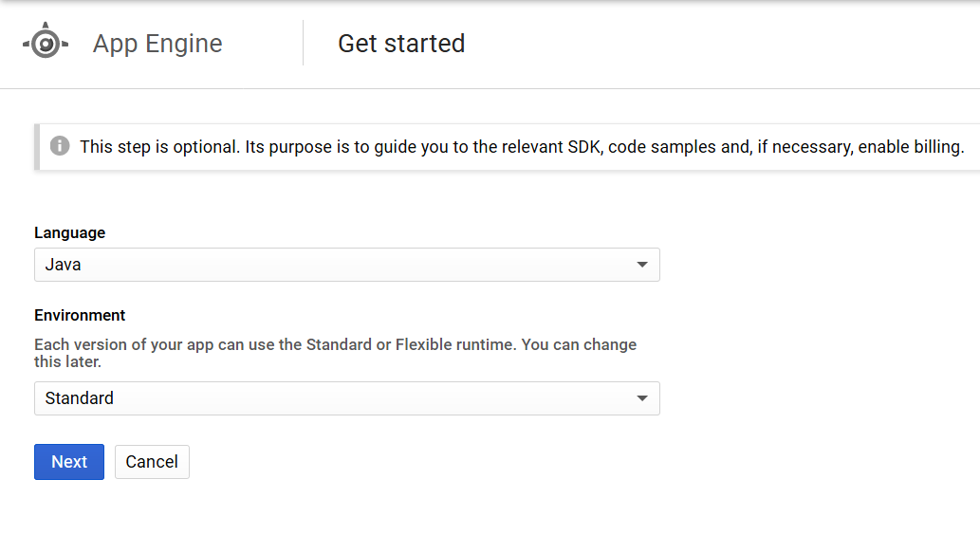Click the Language dropdown arrow

pos(642,265)
